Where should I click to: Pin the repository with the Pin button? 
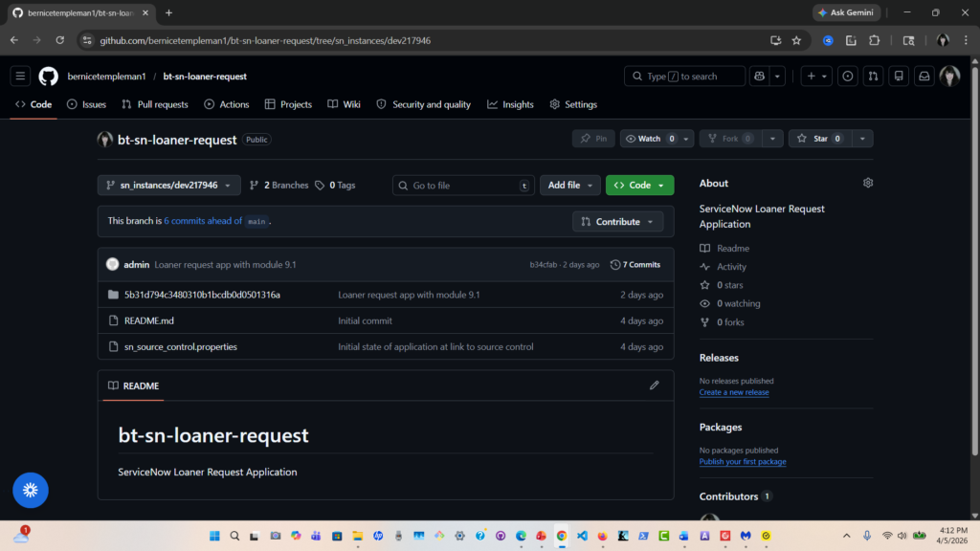tap(593, 139)
